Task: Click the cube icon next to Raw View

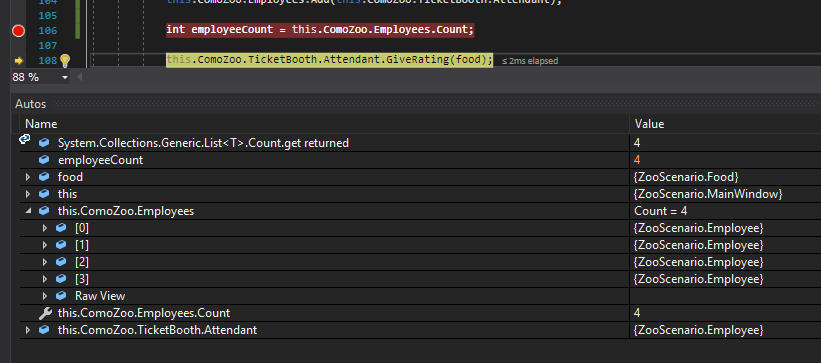Action: pyautogui.click(x=61, y=296)
